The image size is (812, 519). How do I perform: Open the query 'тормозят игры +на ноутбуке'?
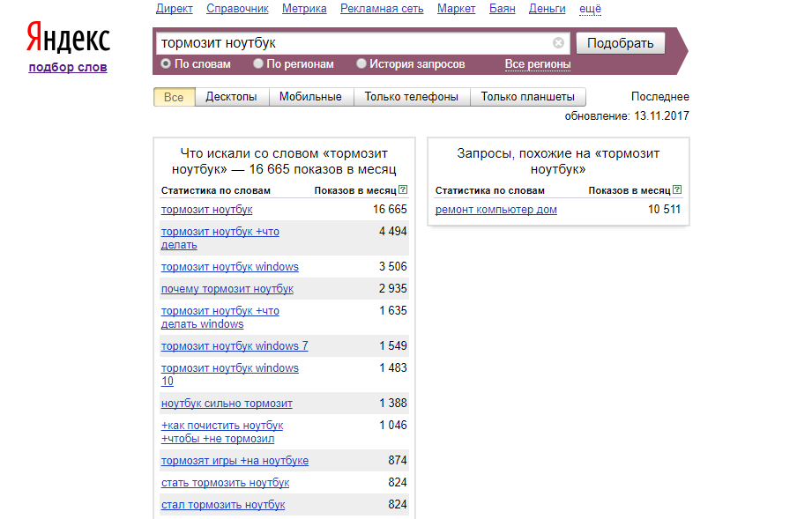pyautogui.click(x=235, y=461)
